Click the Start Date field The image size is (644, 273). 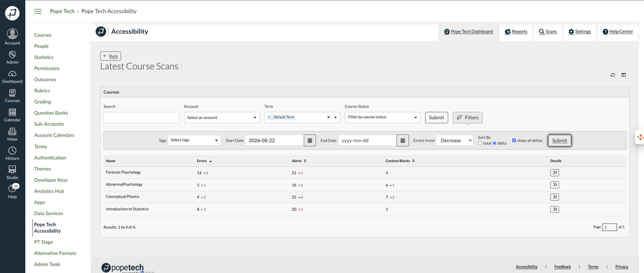tap(274, 140)
